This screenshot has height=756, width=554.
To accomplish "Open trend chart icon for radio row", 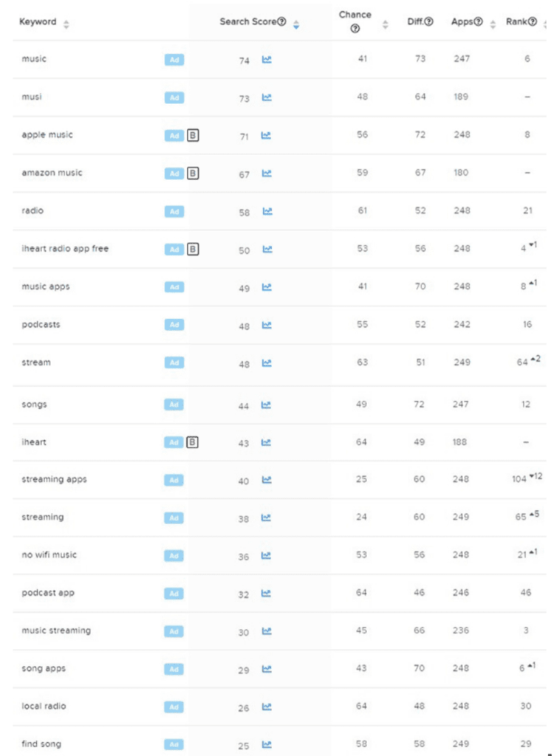I will coord(267,211).
